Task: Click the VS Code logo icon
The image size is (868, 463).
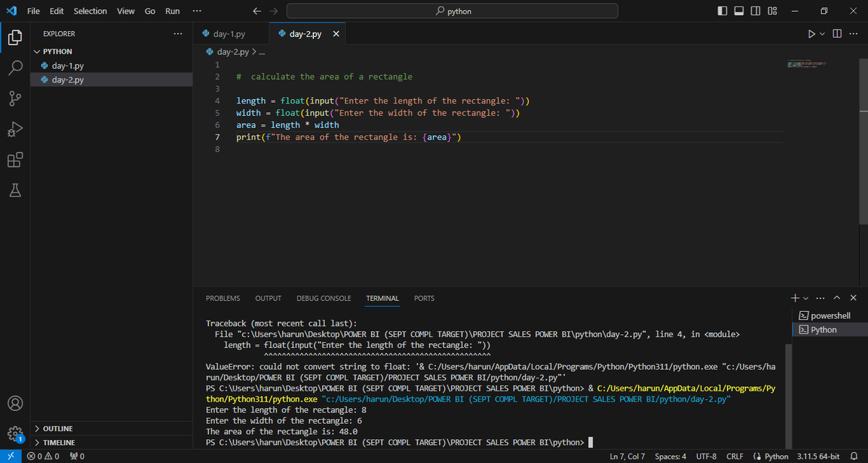Action: click(x=11, y=11)
